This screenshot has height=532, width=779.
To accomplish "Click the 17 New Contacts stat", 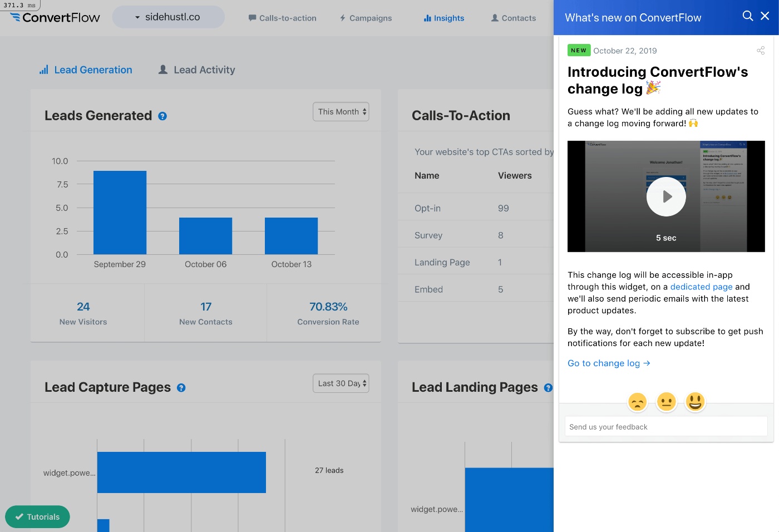I will [206, 313].
